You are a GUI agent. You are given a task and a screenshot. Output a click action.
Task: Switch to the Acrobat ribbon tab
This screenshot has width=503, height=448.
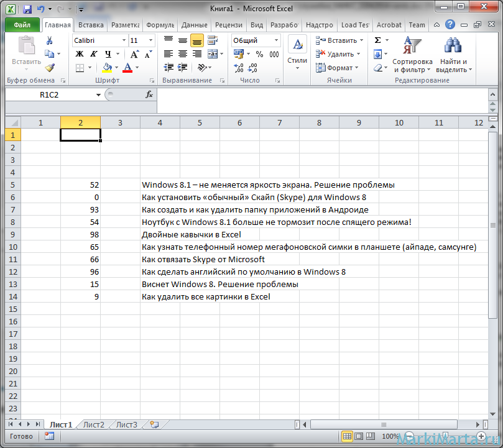pyautogui.click(x=389, y=25)
